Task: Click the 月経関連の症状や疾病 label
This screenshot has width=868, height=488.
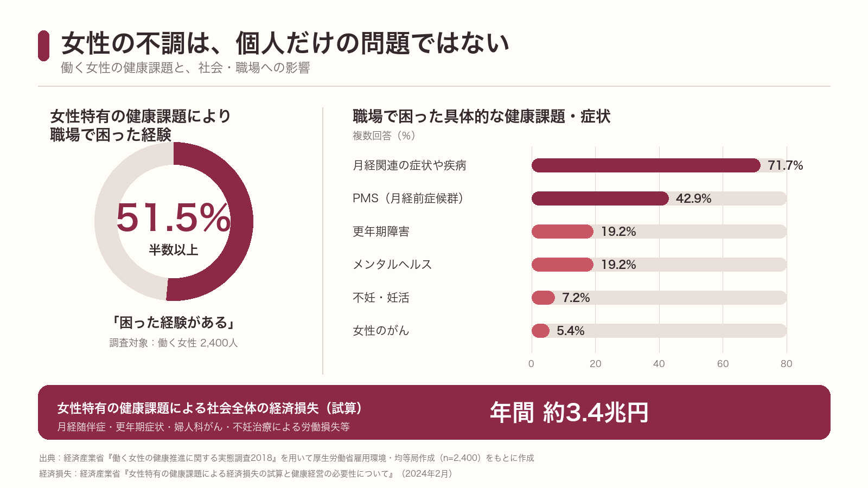Action: 410,165
